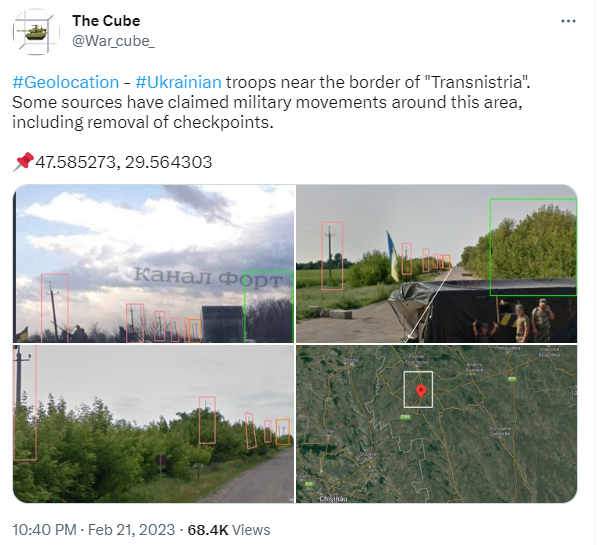
Task: Click the coordinates text 47.585273, 29.564303
Action: (124, 163)
